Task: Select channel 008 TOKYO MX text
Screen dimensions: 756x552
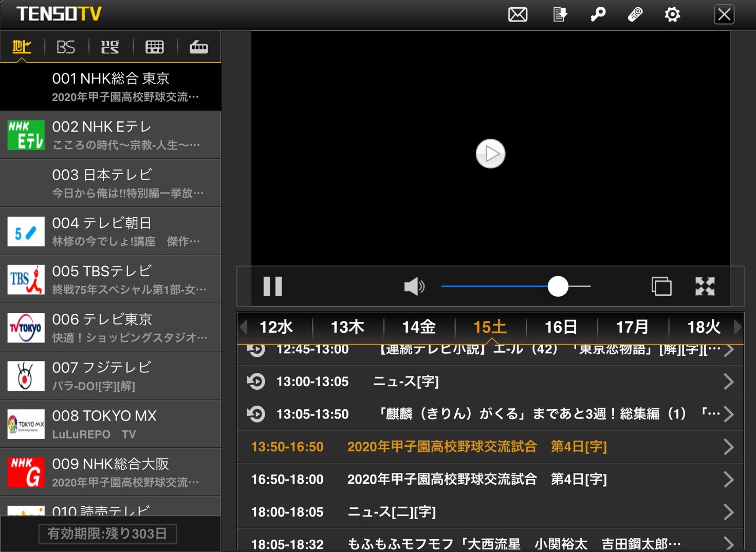Action: tap(104, 416)
